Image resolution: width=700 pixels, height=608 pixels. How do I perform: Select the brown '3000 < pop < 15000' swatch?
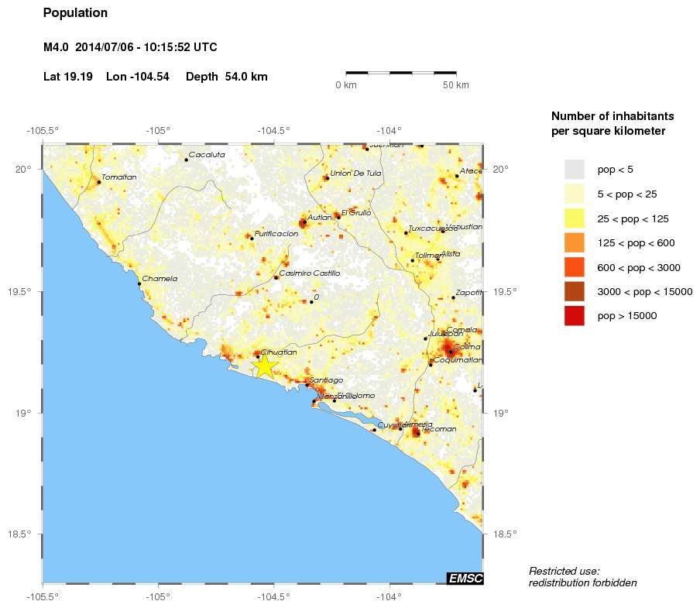pos(574,291)
